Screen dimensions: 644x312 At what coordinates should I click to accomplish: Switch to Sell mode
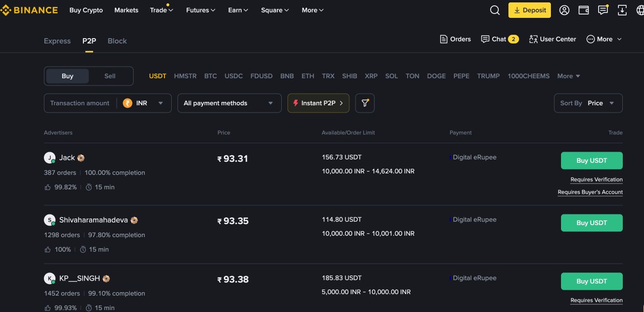(110, 76)
